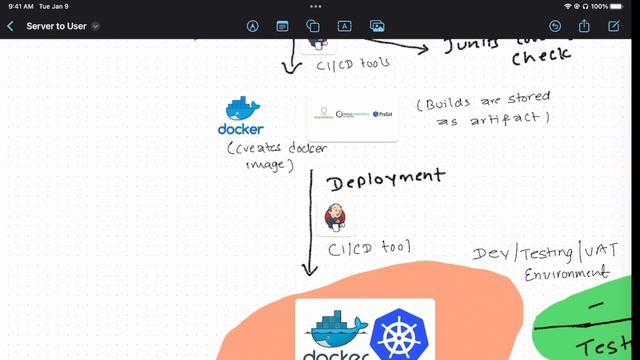Tap the 9:41 AM clock
The width and height of the screenshot is (640, 360).
[x=21, y=7]
